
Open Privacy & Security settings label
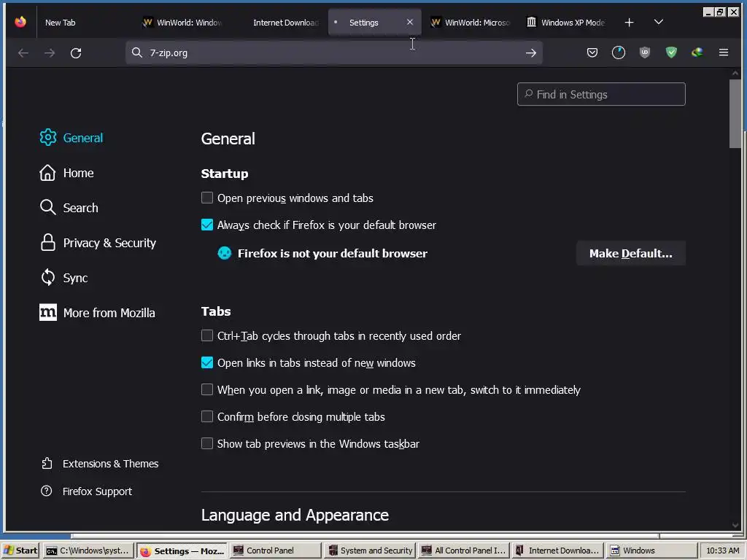109,243
